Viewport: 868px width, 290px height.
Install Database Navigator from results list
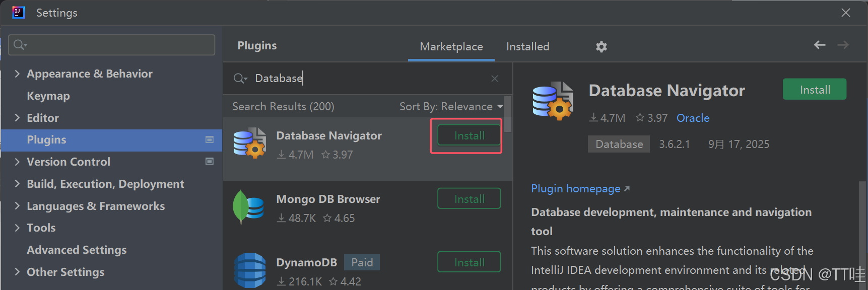point(469,135)
